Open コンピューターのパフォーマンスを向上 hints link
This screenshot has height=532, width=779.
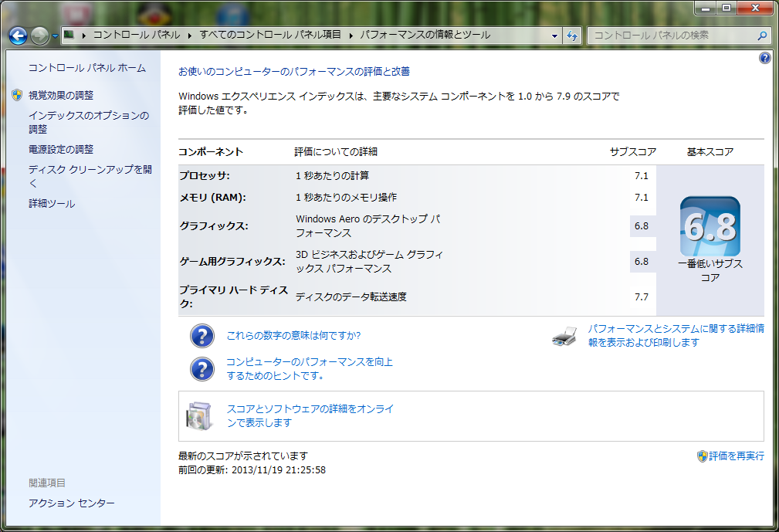click(x=310, y=368)
